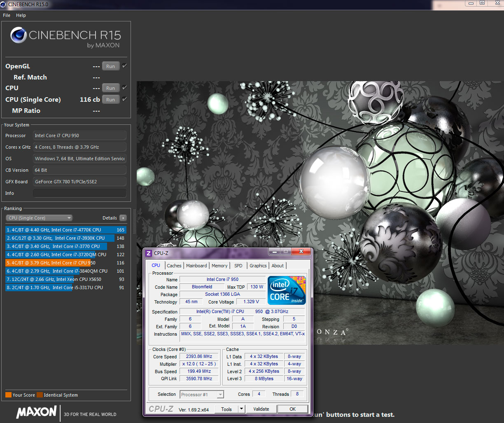Select highlighted ranking entry Core i7 CPU 950
This screenshot has height=423, width=504.
[66, 263]
